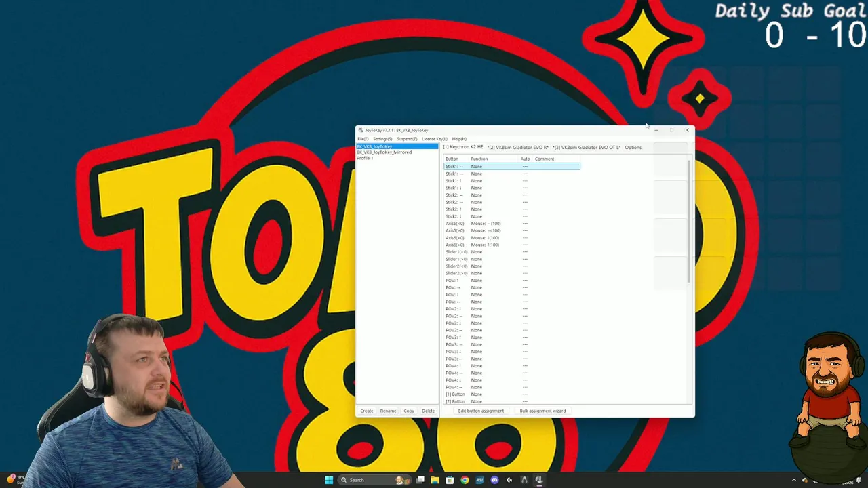Select the Axis6(>0) Mouse row

point(512,245)
